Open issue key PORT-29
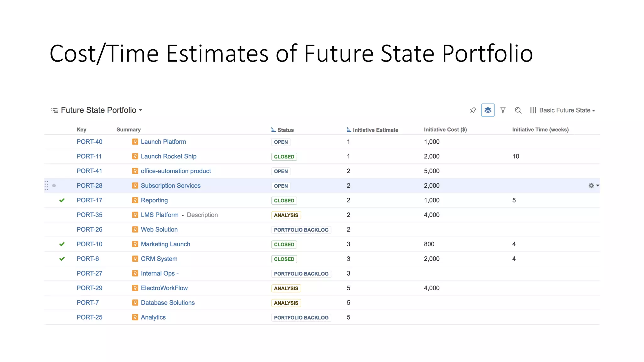Image resolution: width=644 pixels, height=362 pixels. 89,288
